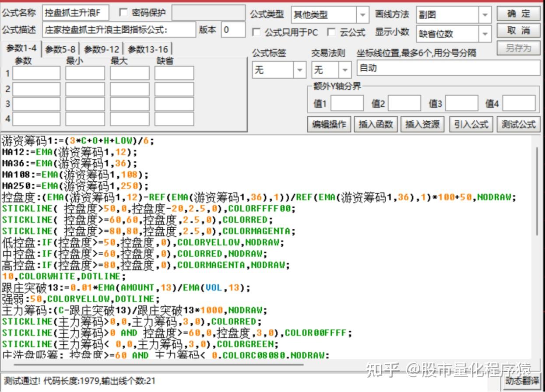Click row 3 缺省 field
The width and height of the screenshot is (545, 392).
174,104
